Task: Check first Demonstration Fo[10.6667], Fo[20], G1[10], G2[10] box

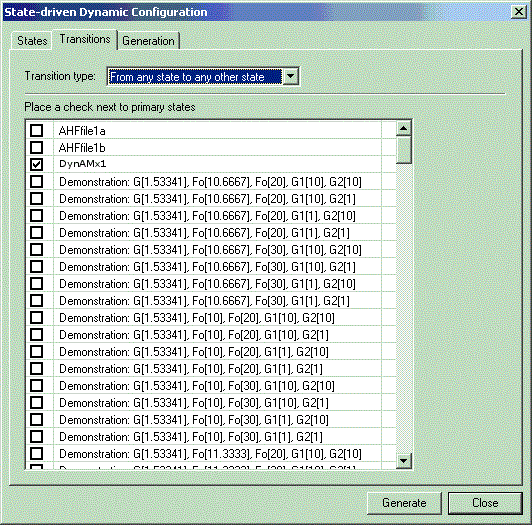Action: [x=36, y=182]
